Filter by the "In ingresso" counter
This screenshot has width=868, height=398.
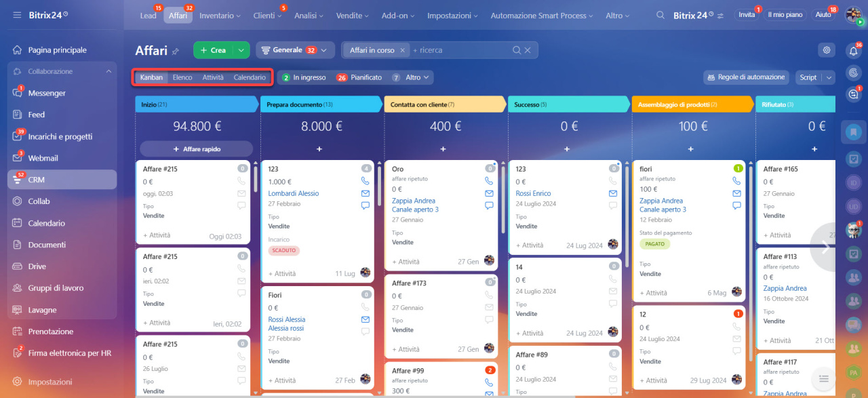[304, 77]
